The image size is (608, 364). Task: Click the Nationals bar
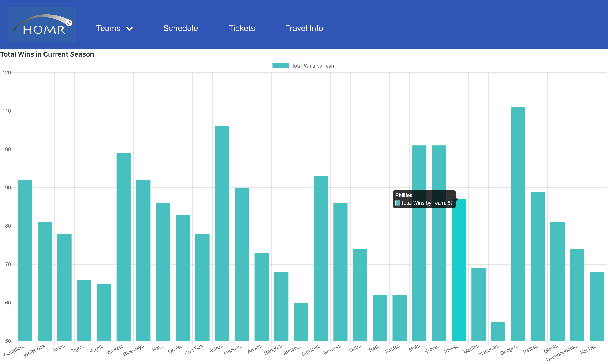tap(498, 331)
